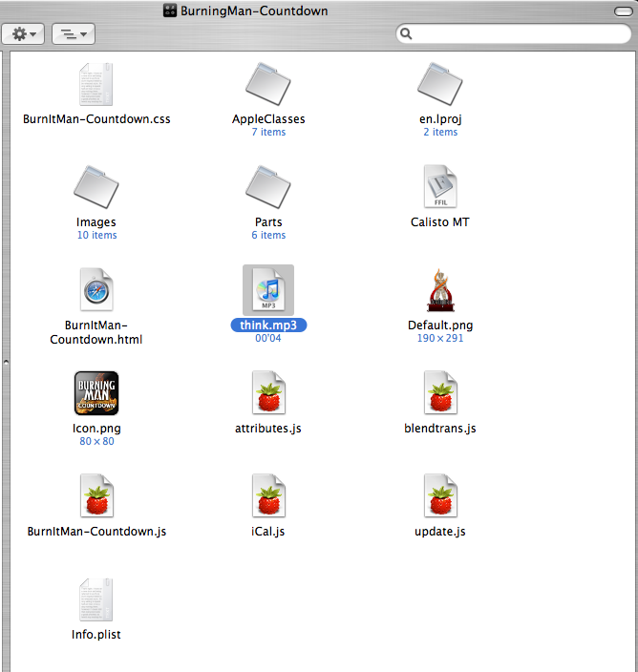638x672 pixels.
Task: Click the Images folder label
Action: [96, 222]
